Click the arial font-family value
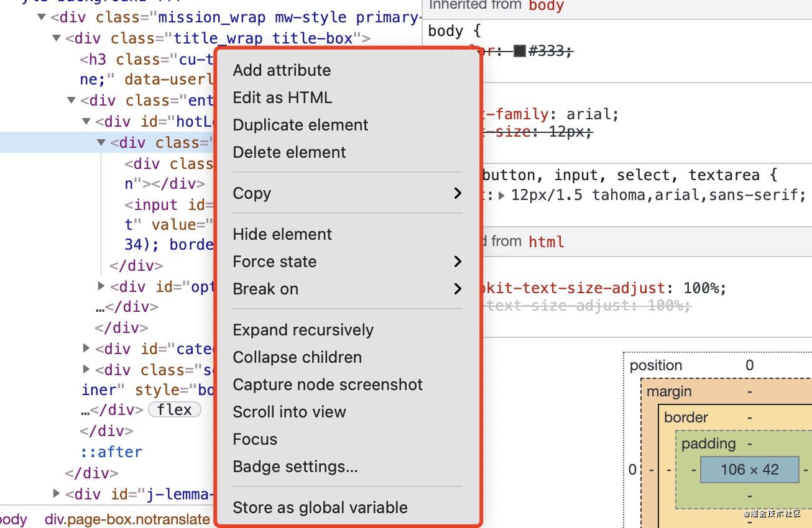This screenshot has height=528, width=812. coord(590,114)
